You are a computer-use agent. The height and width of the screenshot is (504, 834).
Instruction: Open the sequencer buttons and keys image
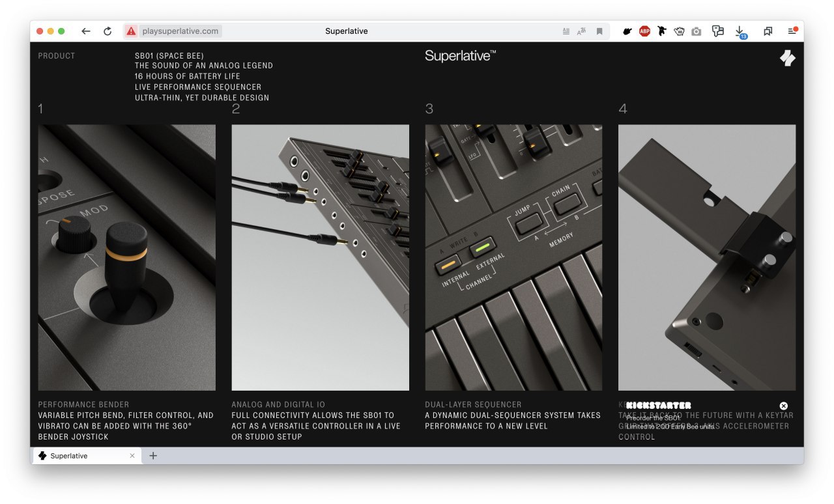(513, 258)
